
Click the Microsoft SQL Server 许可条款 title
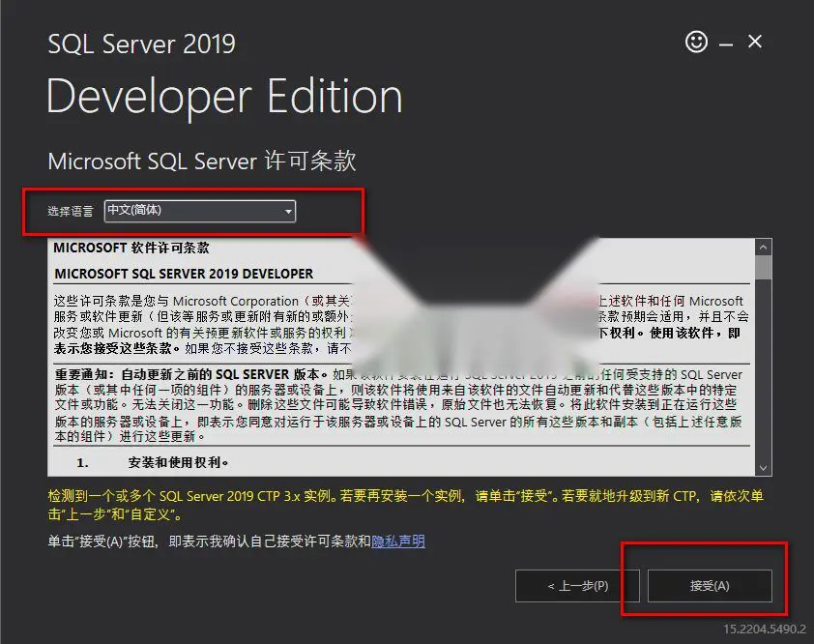pyautogui.click(x=202, y=161)
